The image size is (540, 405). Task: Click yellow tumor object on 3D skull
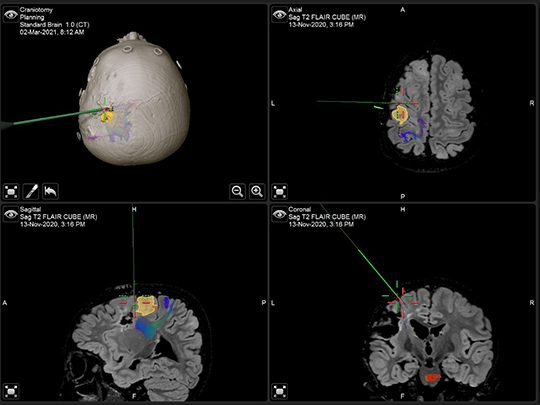click(107, 116)
